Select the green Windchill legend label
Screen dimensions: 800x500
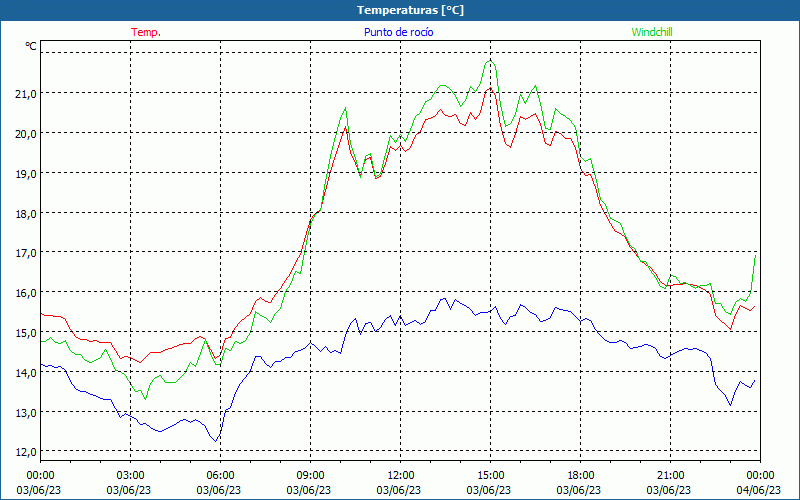(652, 32)
